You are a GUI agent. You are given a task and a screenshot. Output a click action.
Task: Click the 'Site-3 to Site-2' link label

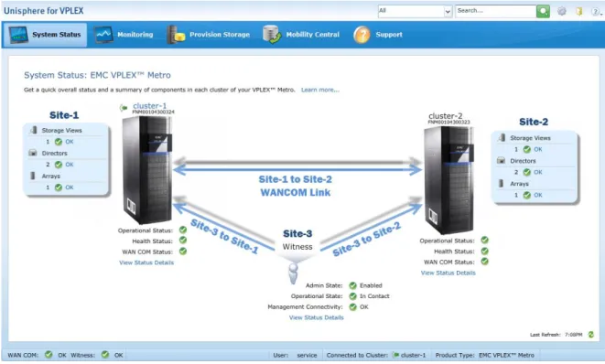366,239
